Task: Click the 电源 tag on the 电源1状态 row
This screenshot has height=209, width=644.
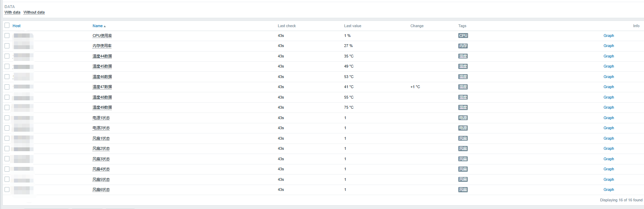Action: [x=463, y=118]
